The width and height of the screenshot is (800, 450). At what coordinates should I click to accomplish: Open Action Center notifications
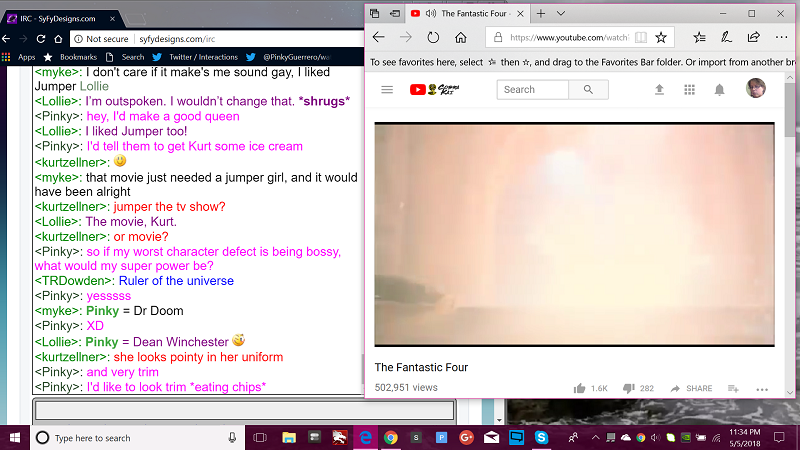(x=779, y=438)
